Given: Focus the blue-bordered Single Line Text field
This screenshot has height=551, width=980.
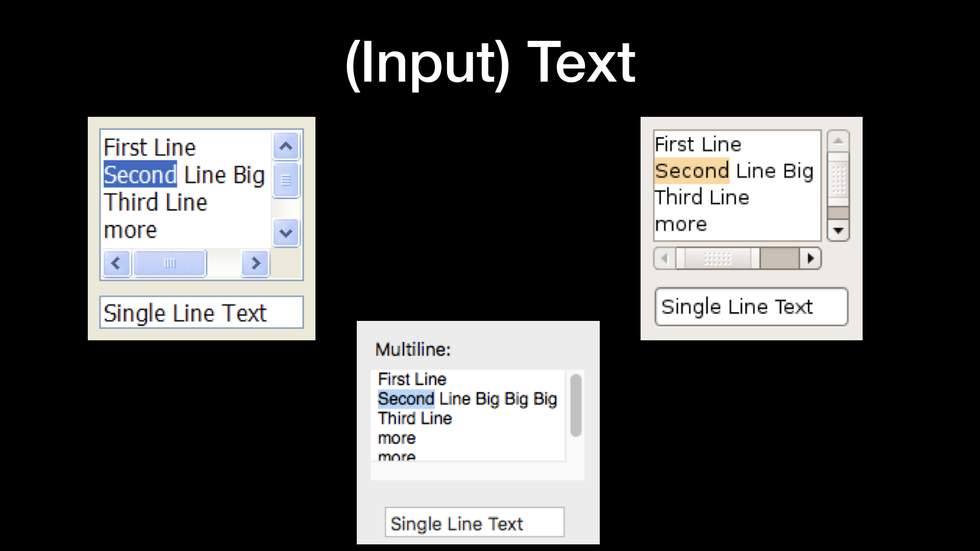Looking at the screenshot, I should 202,313.
